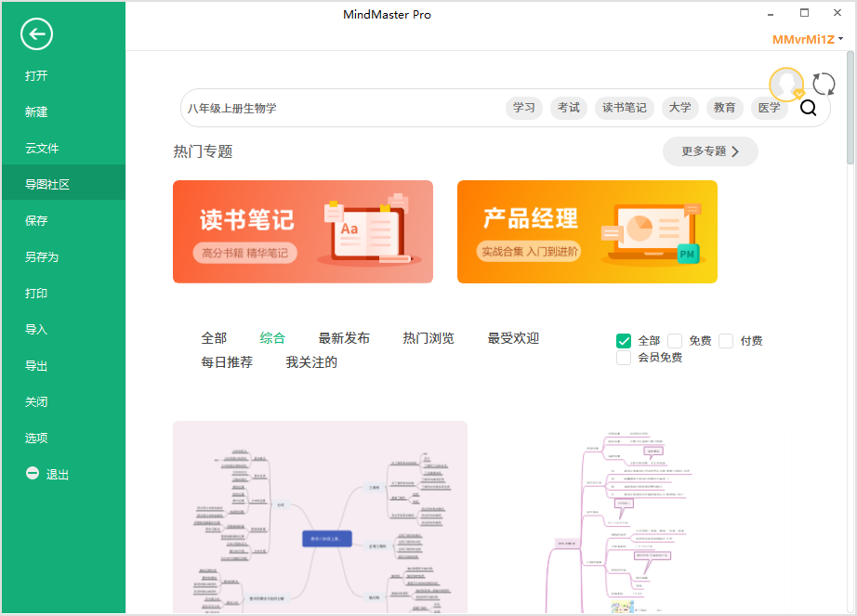Screen dimensions: 857x616
Task: Switch to the 最受欢迎 tab
Action: 513,338
